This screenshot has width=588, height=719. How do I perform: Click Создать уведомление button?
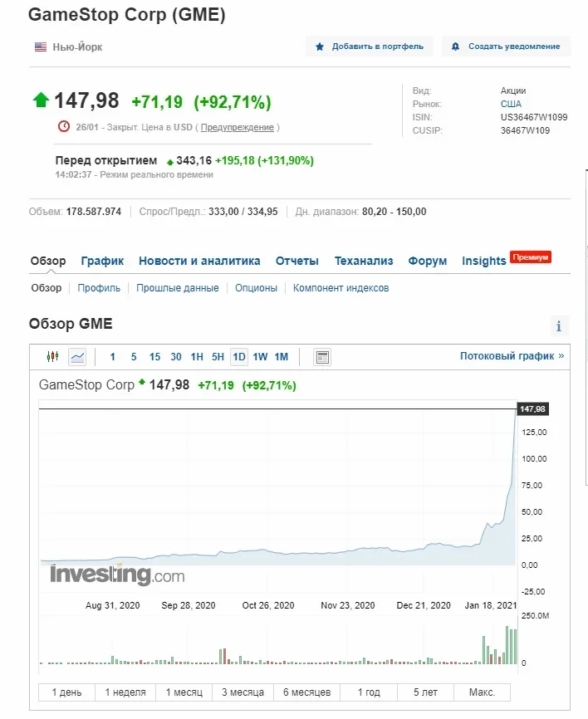coord(507,46)
